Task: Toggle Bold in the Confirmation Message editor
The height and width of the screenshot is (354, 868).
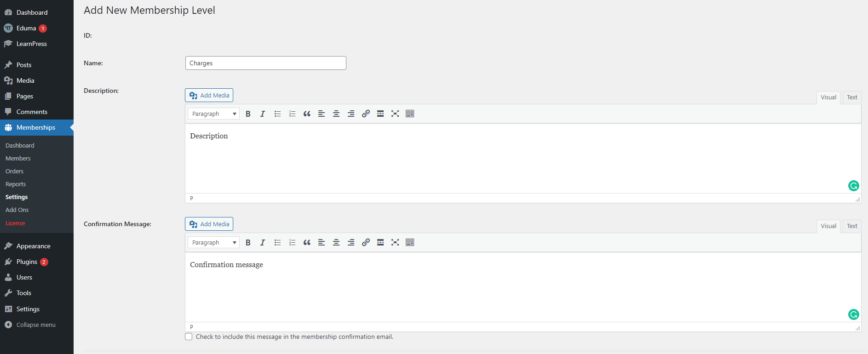Action: coord(248,242)
